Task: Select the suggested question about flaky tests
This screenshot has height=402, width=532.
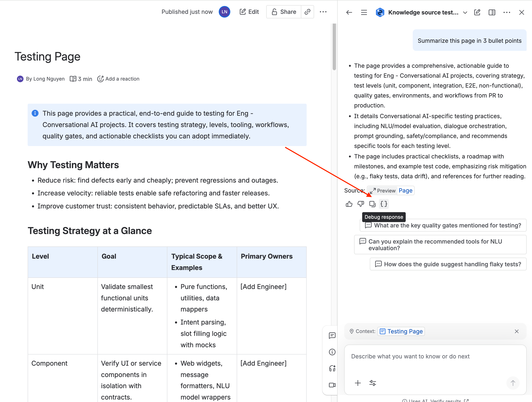Action: 448,264
